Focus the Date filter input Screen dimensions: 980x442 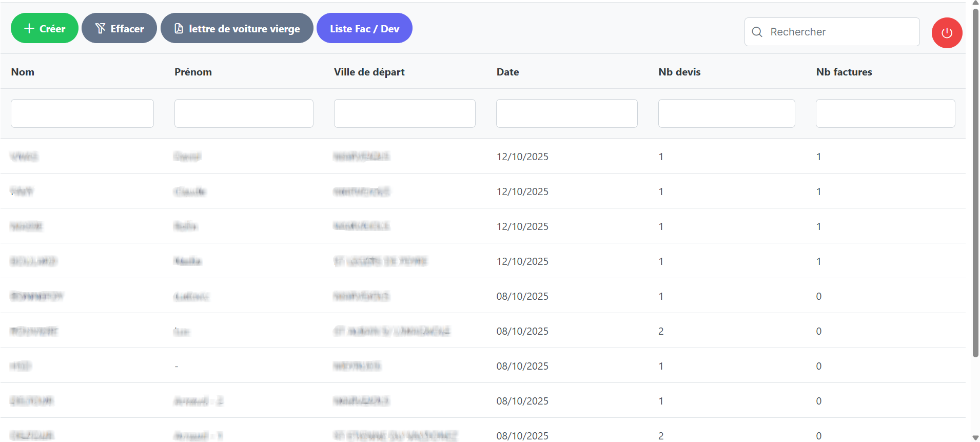[566, 113]
